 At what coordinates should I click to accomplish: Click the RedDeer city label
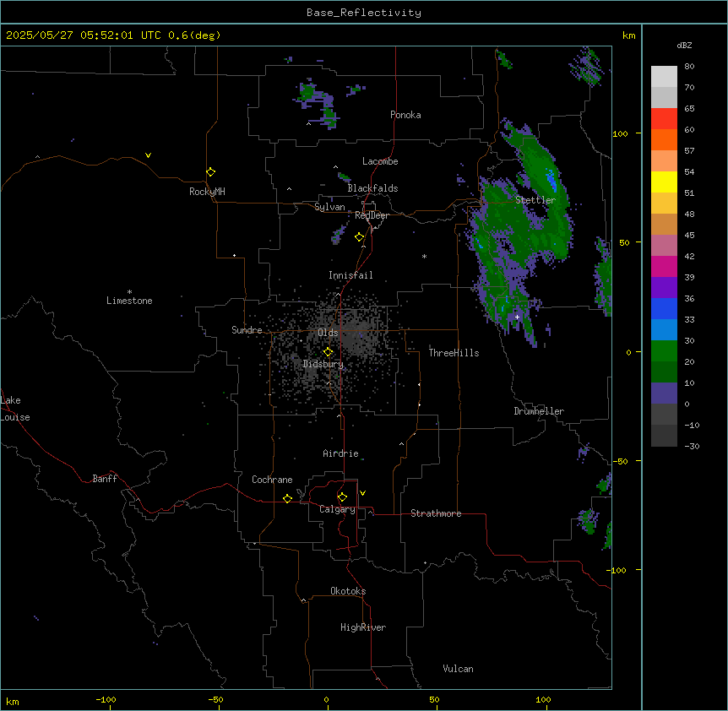tap(372, 215)
